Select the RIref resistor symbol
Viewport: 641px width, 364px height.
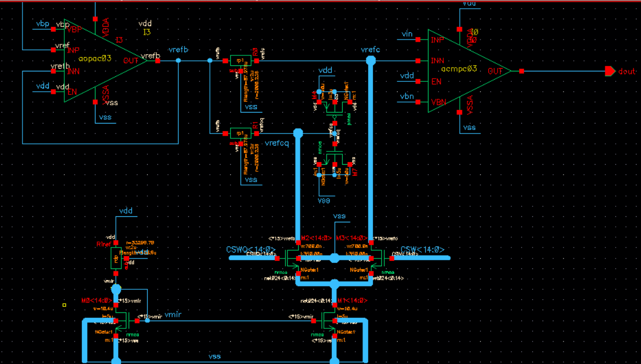[116, 258]
